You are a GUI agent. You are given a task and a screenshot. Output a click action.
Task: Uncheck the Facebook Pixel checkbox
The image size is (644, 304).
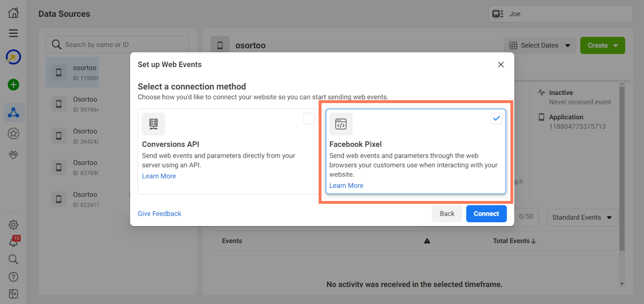tap(496, 119)
